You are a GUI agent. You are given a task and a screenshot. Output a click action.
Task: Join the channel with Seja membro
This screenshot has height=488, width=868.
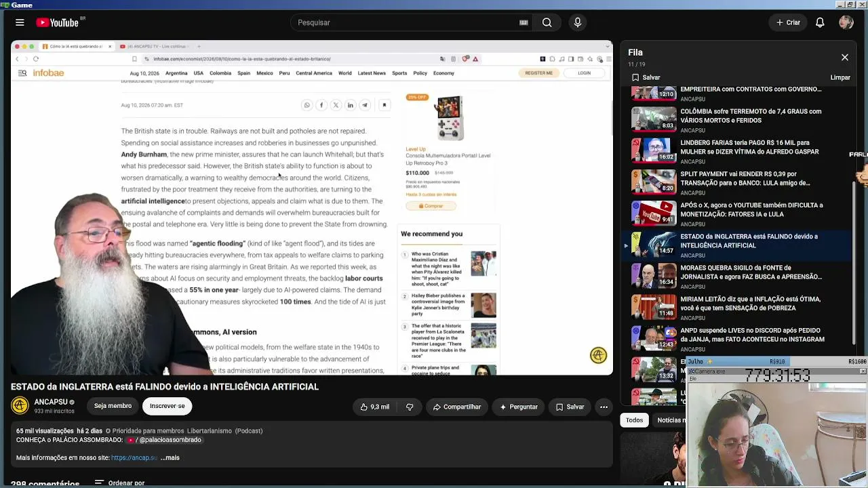(113, 406)
